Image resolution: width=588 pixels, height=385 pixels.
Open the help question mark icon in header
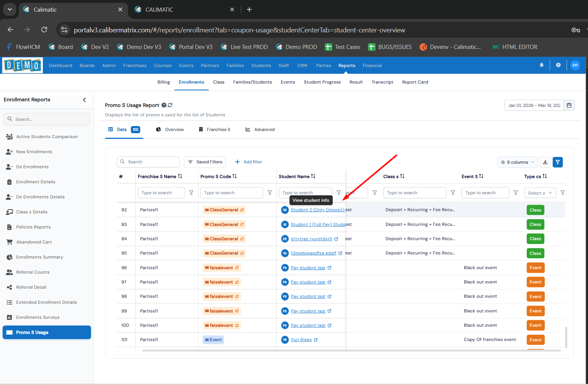(558, 65)
